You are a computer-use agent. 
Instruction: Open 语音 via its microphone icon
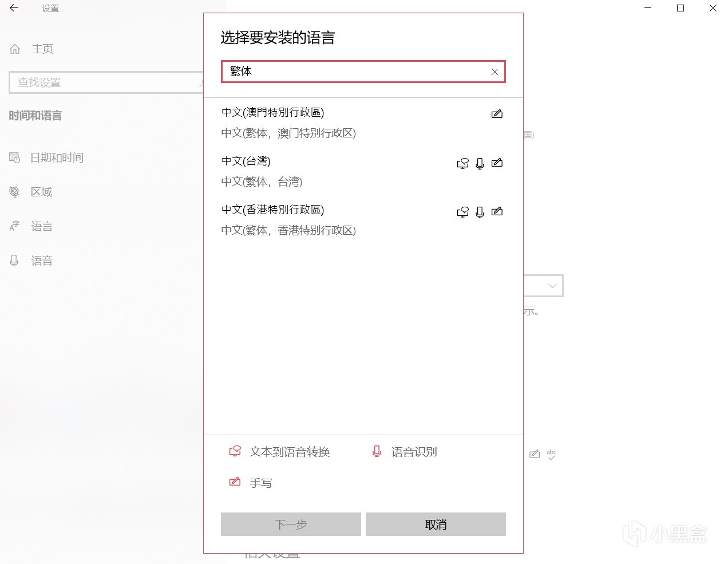[14, 261]
